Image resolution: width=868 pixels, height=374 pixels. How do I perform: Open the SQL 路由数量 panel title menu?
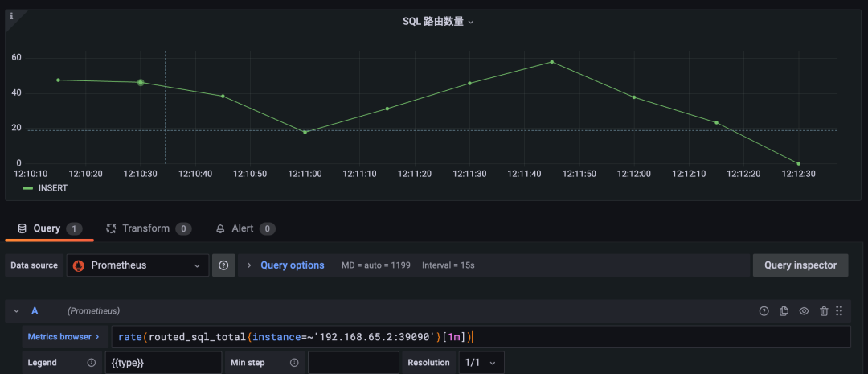click(x=438, y=22)
